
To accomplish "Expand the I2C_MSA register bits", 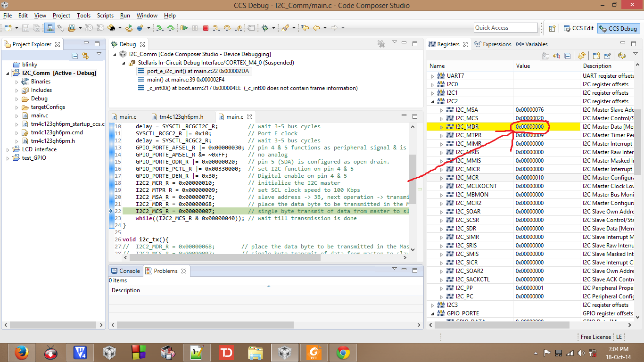I will tap(441, 110).
